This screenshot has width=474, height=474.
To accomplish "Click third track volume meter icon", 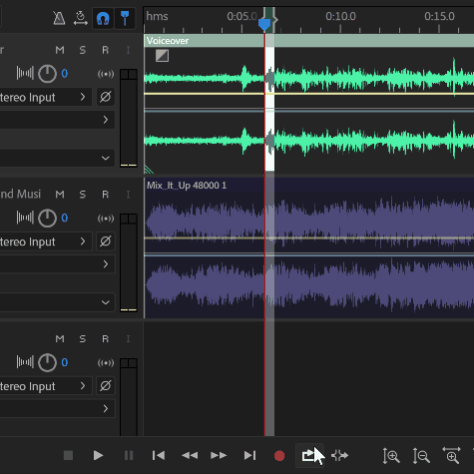I will pos(25,362).
